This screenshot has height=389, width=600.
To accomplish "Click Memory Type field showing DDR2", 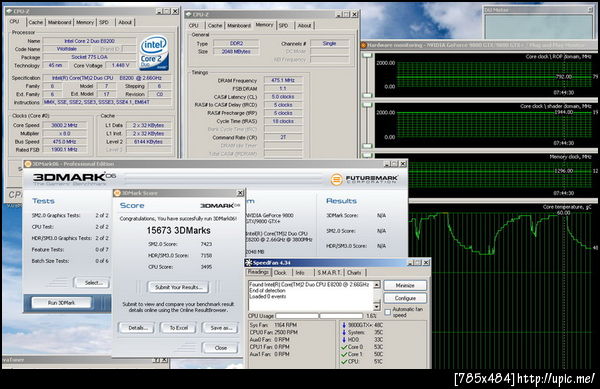I will click(x=236, y=43).
